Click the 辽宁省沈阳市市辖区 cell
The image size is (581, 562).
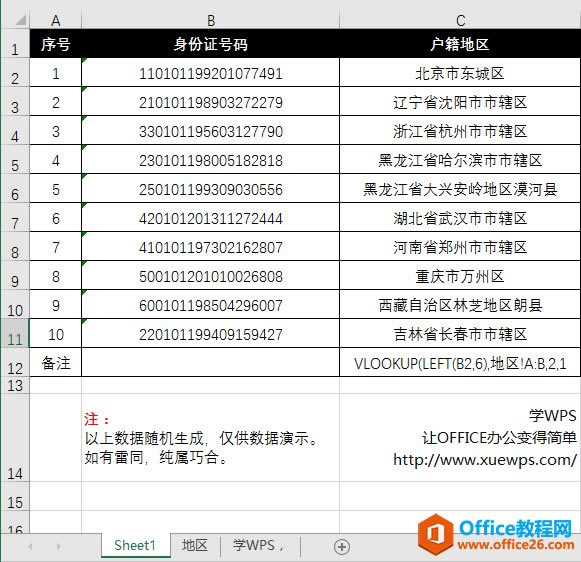coord(460,102)
